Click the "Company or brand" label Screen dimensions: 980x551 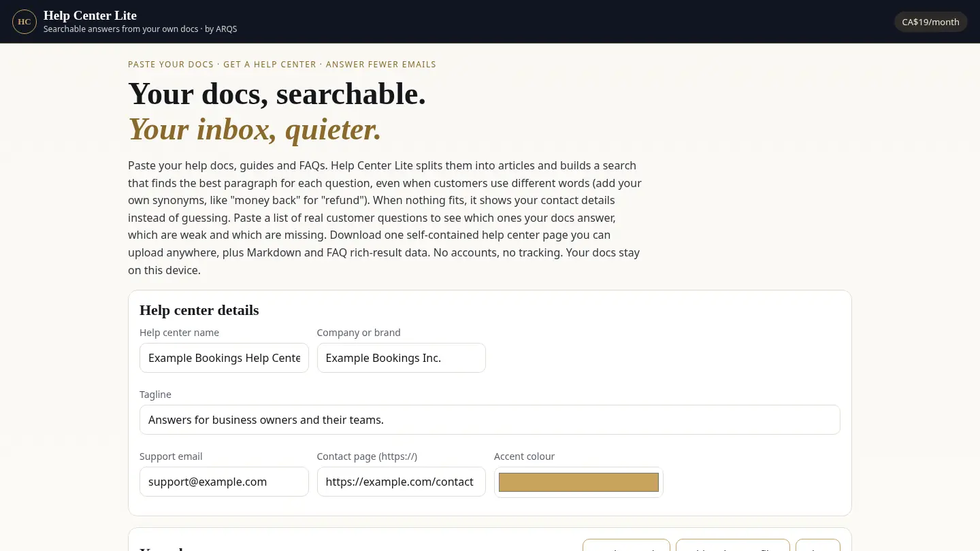(359, 333)
